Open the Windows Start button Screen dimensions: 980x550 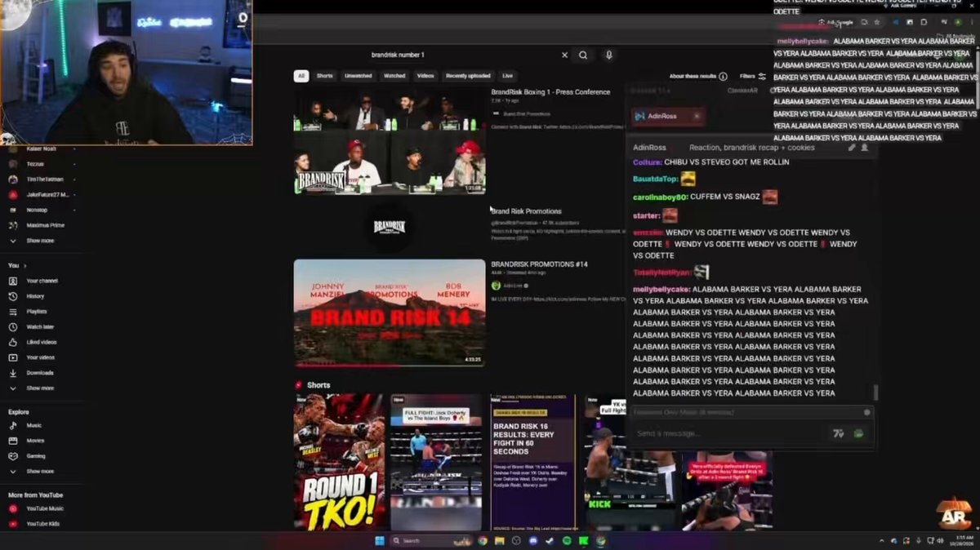click(379, 540)
